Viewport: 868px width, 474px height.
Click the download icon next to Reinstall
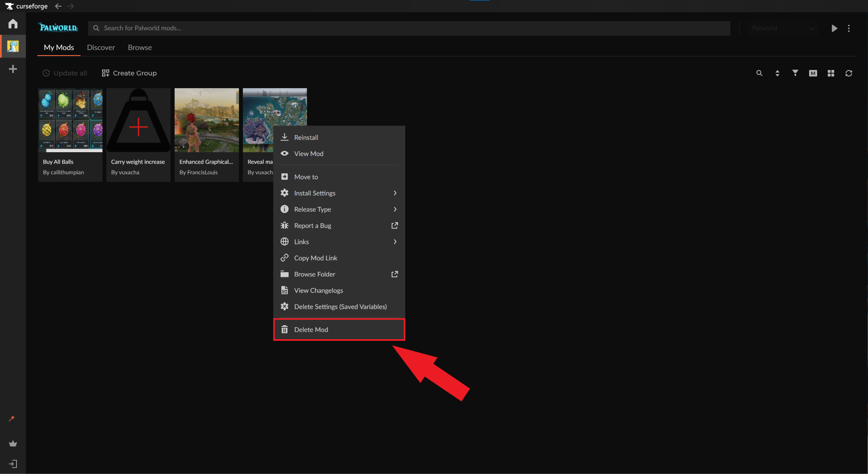coord(284,137)
